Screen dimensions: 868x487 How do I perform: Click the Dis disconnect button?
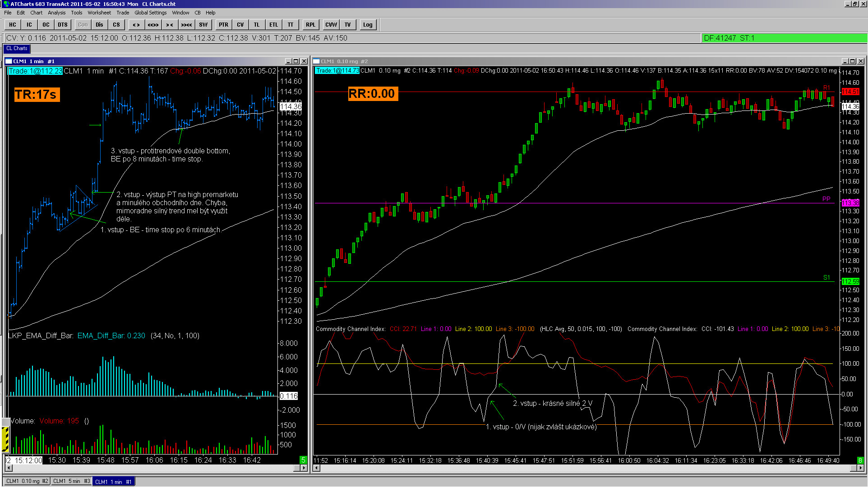click(x=99, y=25)
